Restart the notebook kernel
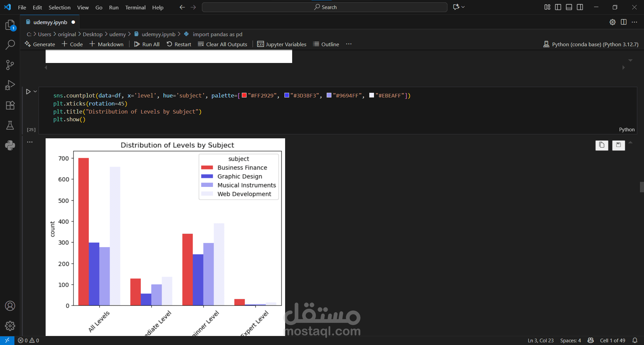The image size is (644, 345). point(179,44)
